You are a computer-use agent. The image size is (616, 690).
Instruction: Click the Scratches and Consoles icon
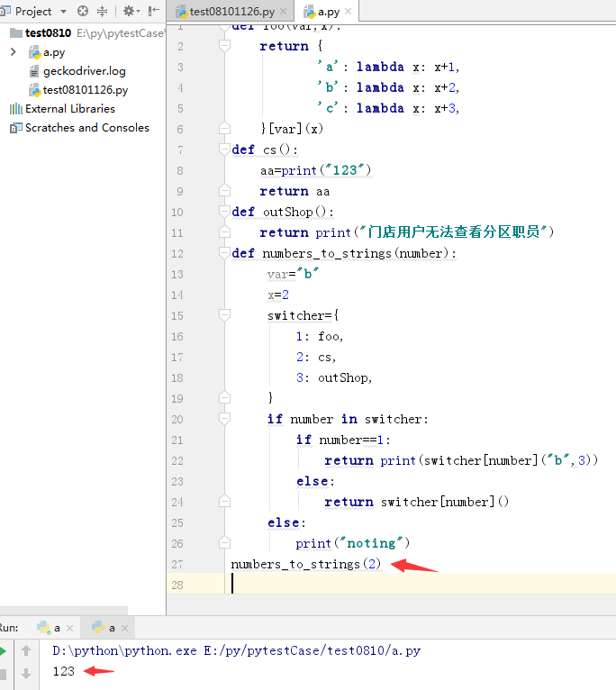(16, 128)
